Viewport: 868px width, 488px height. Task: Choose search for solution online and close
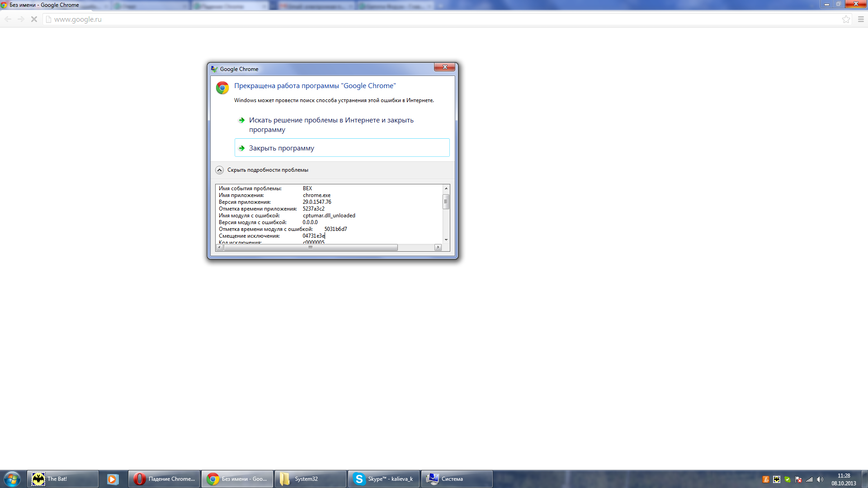pos(331,125)
